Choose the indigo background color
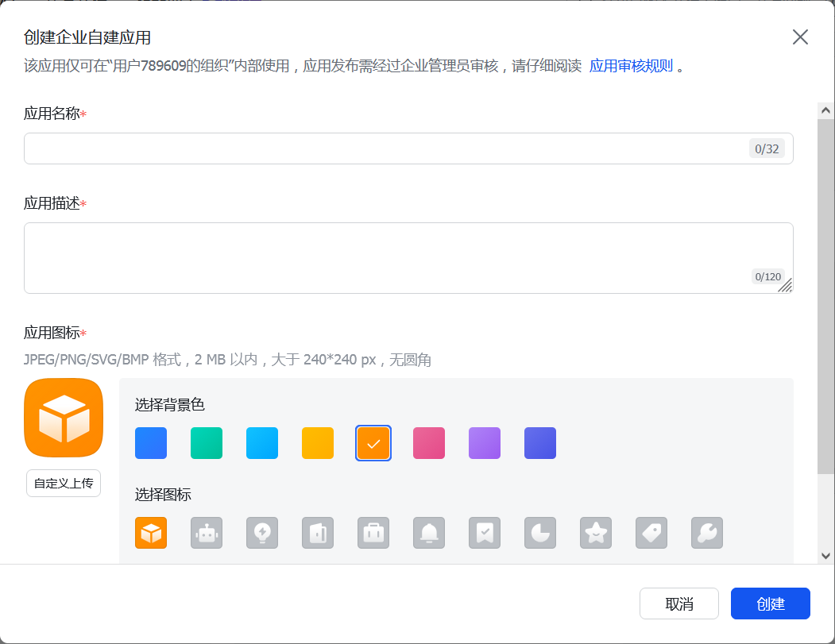The image size is (835, 644). tap(540, 443)
